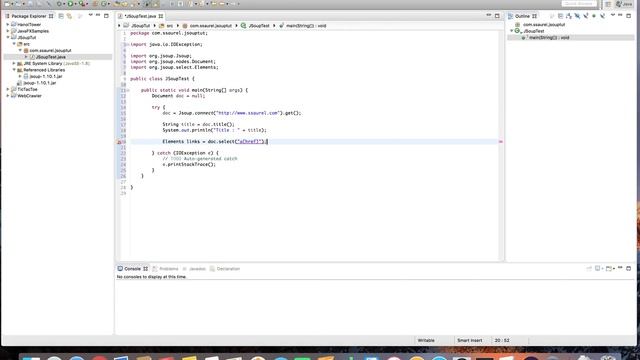The height and width of the screenshot is (360, 640).
Task: Select jsoup-1.10.1.jar under Referenced Libraries
Action: click(46, 76)
